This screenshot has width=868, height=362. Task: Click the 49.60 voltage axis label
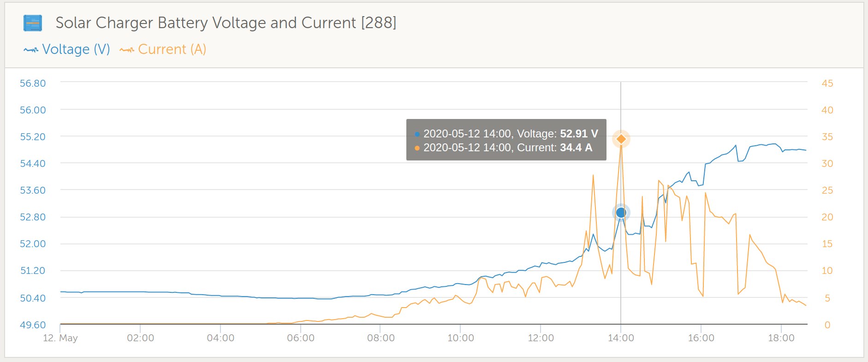(x=33, y=325)
